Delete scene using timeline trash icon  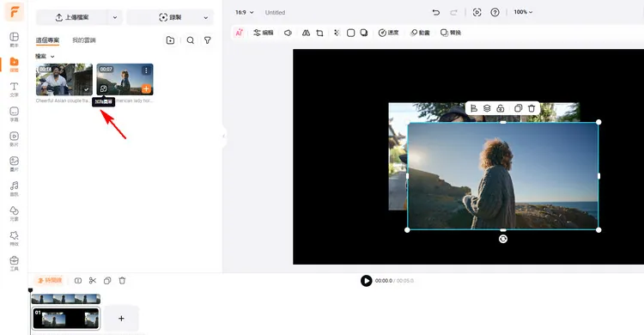coord(122,281)
